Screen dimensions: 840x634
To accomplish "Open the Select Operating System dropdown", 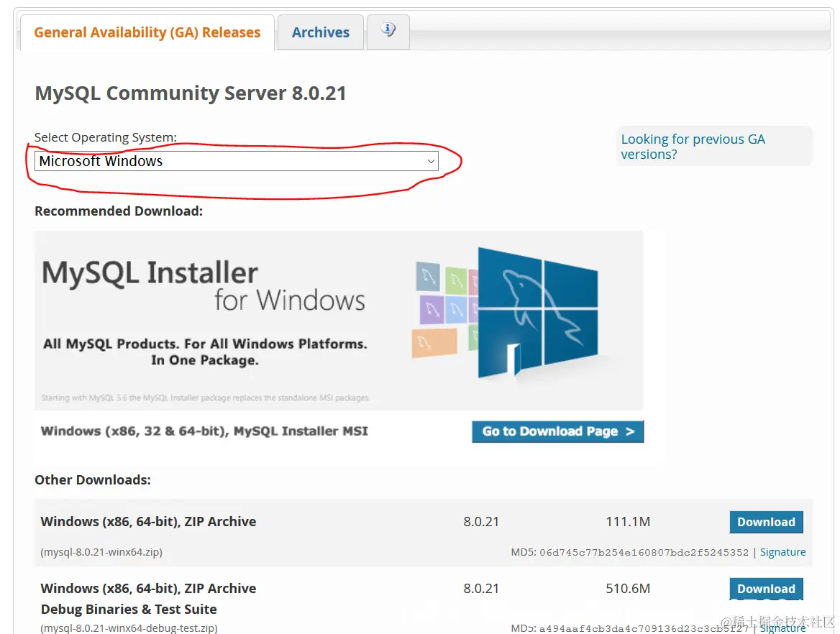I will tap(236, 161).
